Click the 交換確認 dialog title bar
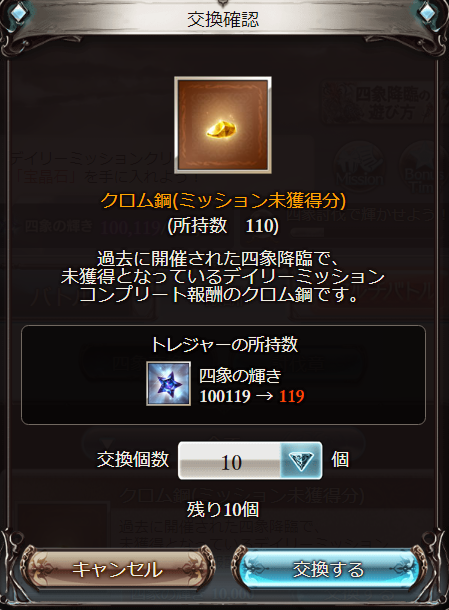 pos(223,19)
